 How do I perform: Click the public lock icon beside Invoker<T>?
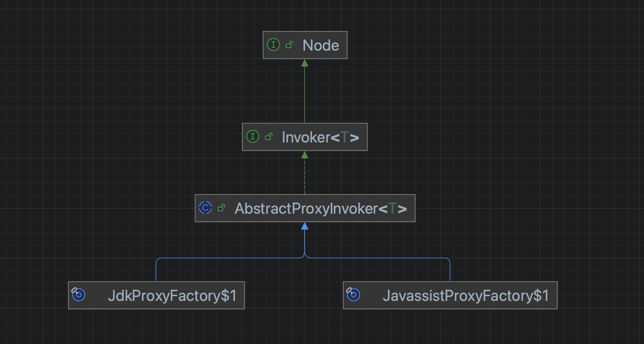click(269, 137)
